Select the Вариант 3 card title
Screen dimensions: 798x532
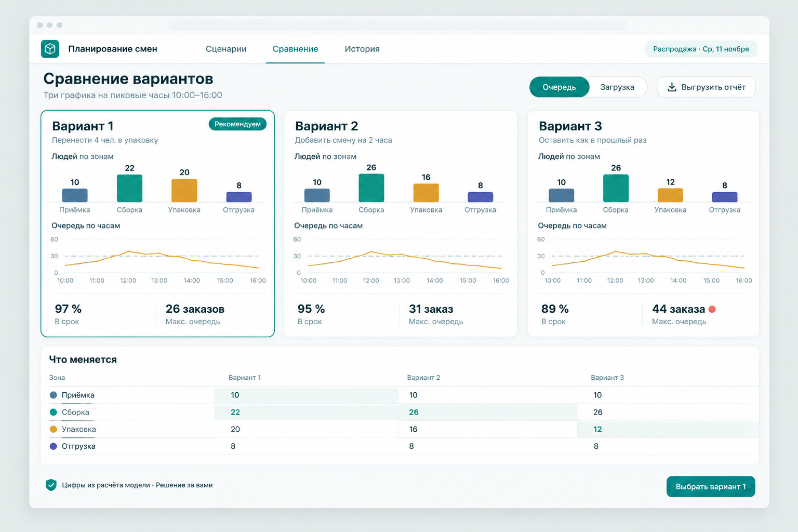click(570, 126)
